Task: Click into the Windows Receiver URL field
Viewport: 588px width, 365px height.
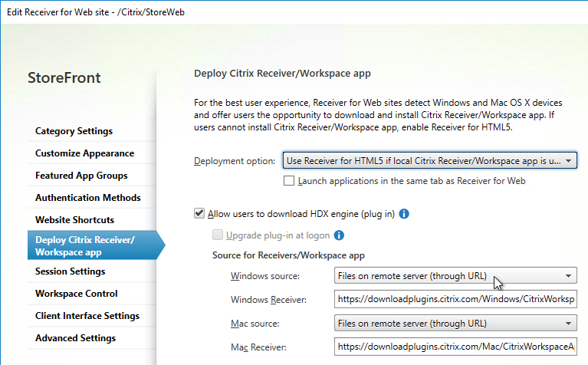Action: click(455, 299)
